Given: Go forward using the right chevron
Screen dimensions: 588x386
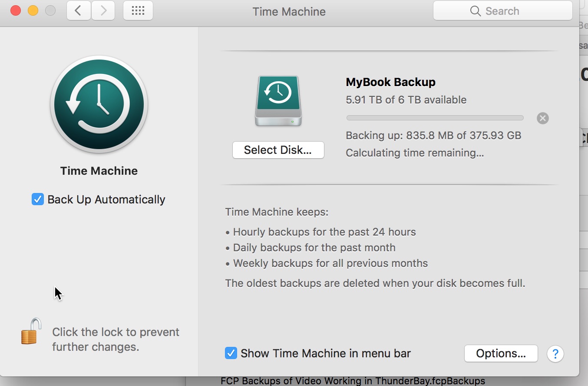Looking at the screenshot, I should click(103, 11).
